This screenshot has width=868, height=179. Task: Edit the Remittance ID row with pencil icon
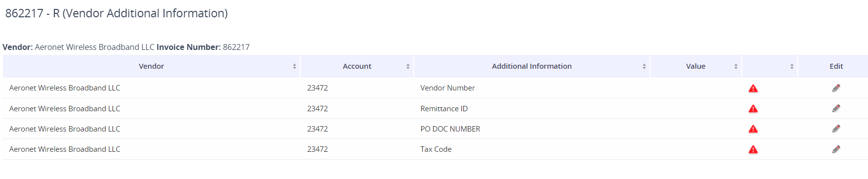coord(836,108)
